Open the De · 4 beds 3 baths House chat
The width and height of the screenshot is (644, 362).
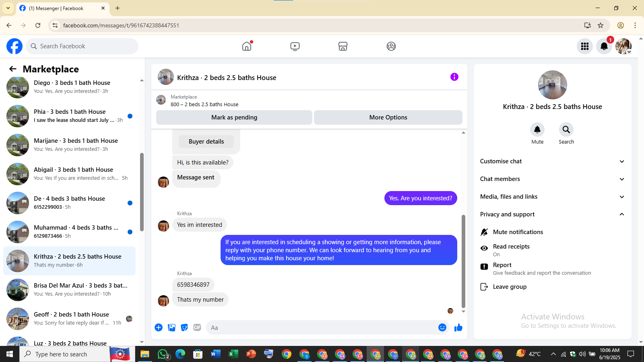69,203
